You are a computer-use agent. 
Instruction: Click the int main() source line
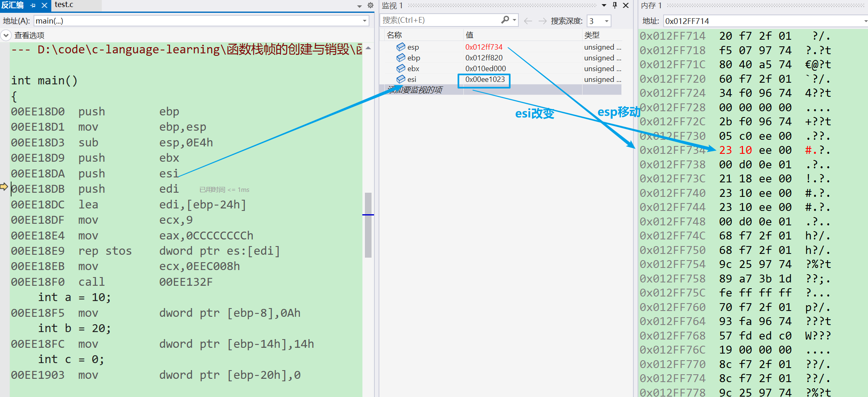pos(44,80)
